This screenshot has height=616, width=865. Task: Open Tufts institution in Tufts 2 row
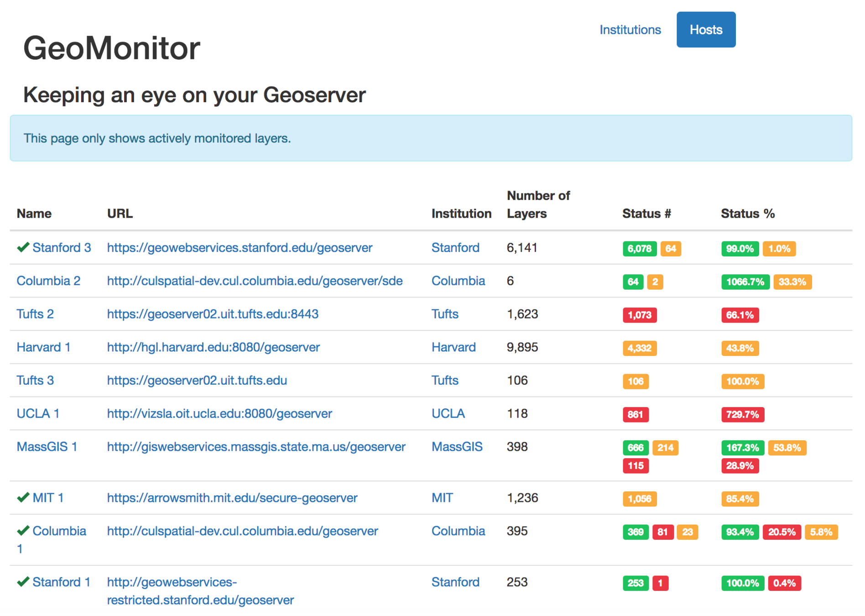(x=445, y=314)
